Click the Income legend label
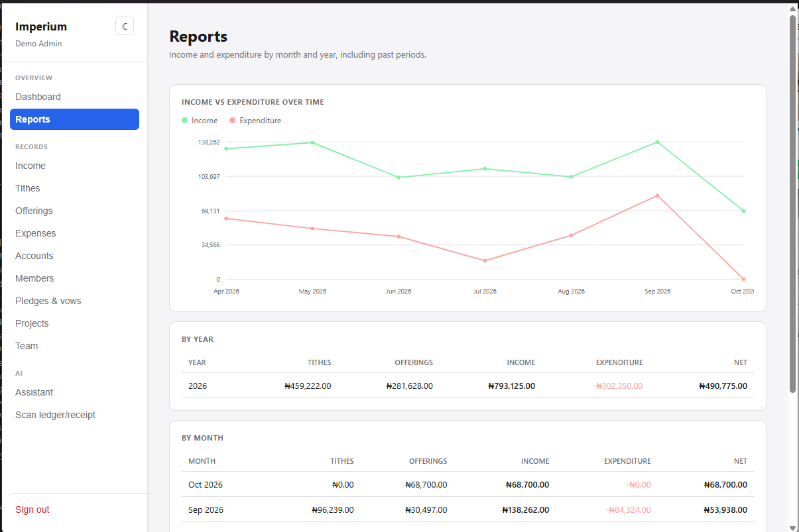The image size is (799, 532). click(x=204, y=121)
